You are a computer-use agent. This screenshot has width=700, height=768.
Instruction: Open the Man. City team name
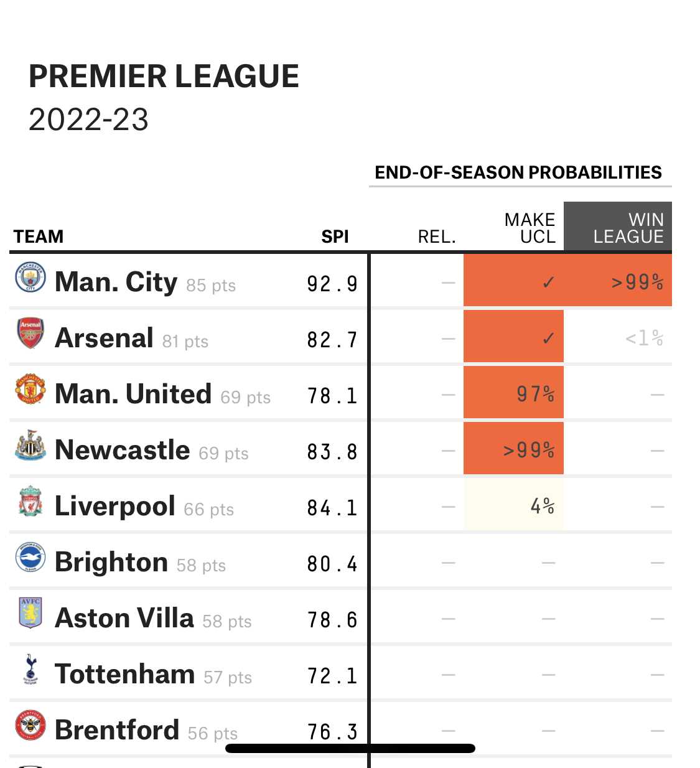(116, 282)
